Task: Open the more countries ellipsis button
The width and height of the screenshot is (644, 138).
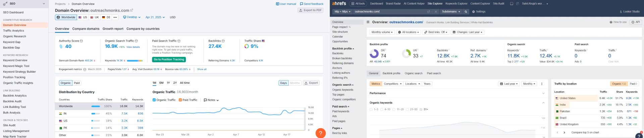Action: pyautogui.click(x=115, y=17)
